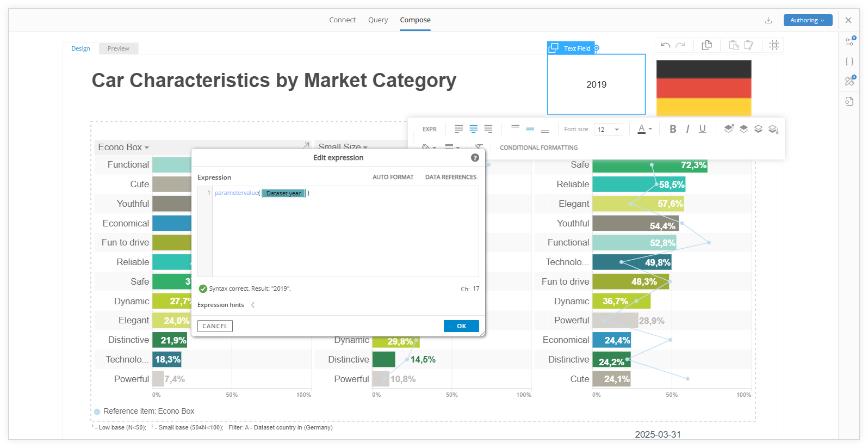Click the Dataset year parameter token
Image resolution: width=868 pixels, height=448 pixels.
283,193
